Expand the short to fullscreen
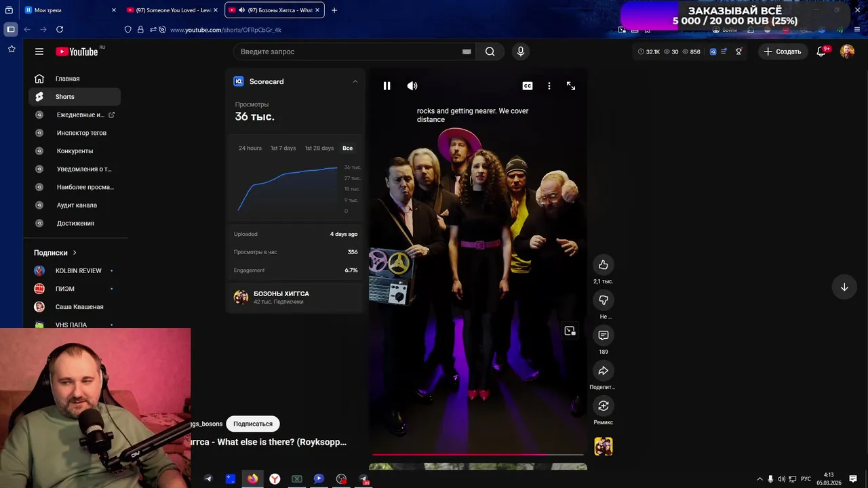The image size is (868, 488). coord(571,86)
